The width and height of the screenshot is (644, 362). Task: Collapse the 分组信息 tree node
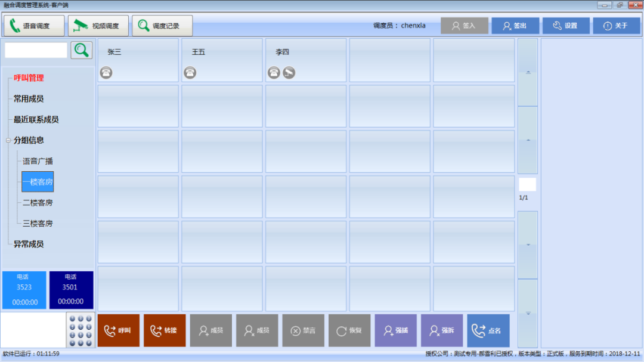point(8,141)
